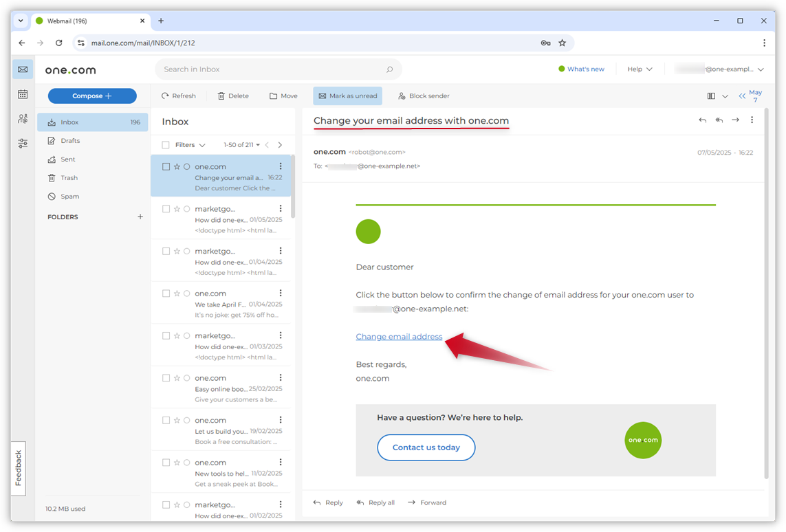Click the Reply arrow icon in message header
This screenshot has height=532, width=786.
[702, 120]
